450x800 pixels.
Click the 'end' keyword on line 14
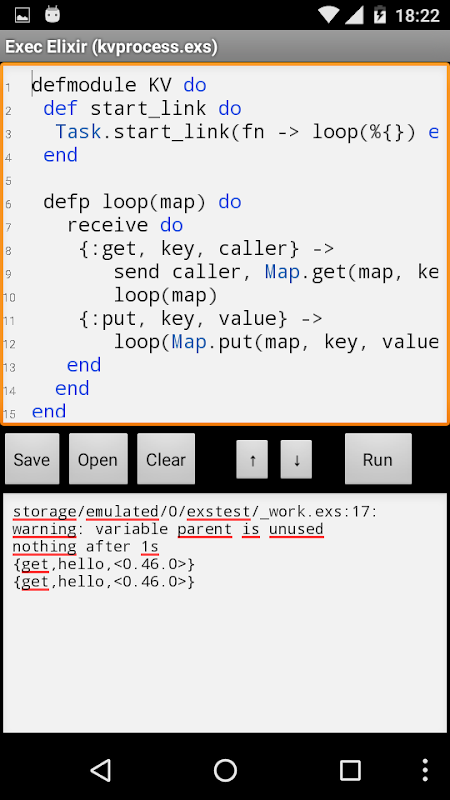72,389
